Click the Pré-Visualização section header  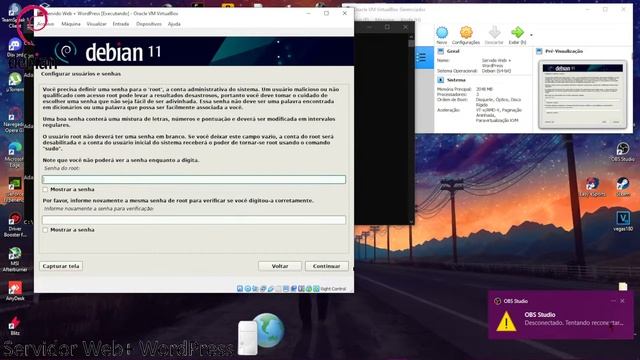pos(564,51)
